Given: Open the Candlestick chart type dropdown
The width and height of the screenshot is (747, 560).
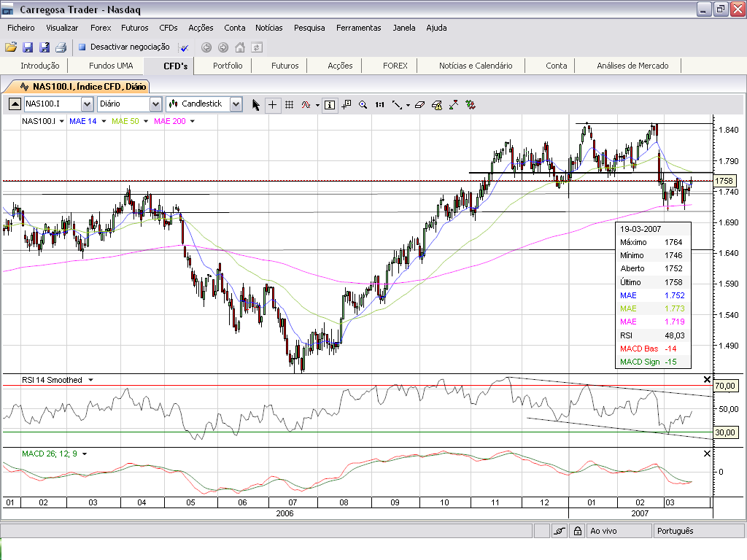Looking at the screenshot, I should pos(236,104).
